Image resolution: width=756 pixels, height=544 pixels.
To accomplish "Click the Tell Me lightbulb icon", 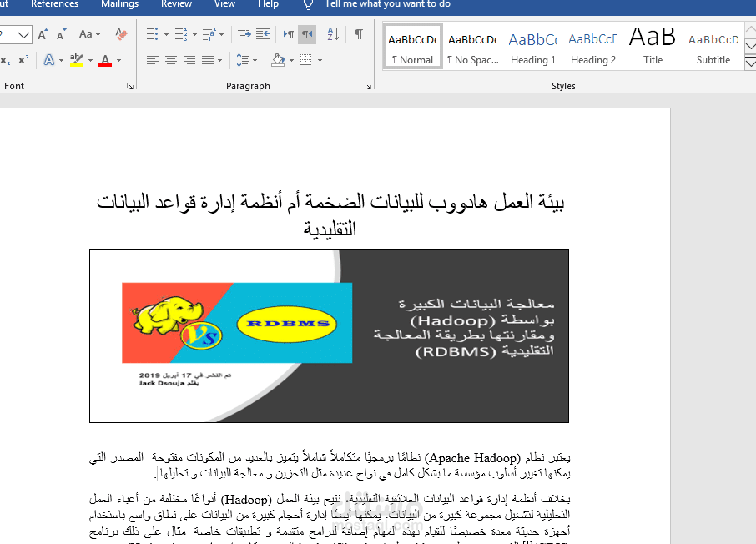I will [308, 5].
